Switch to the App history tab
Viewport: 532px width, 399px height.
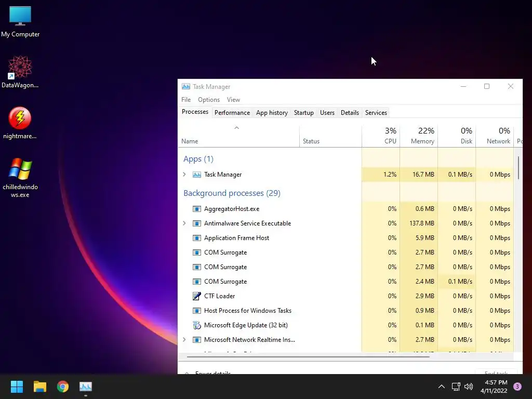point(272,113)
